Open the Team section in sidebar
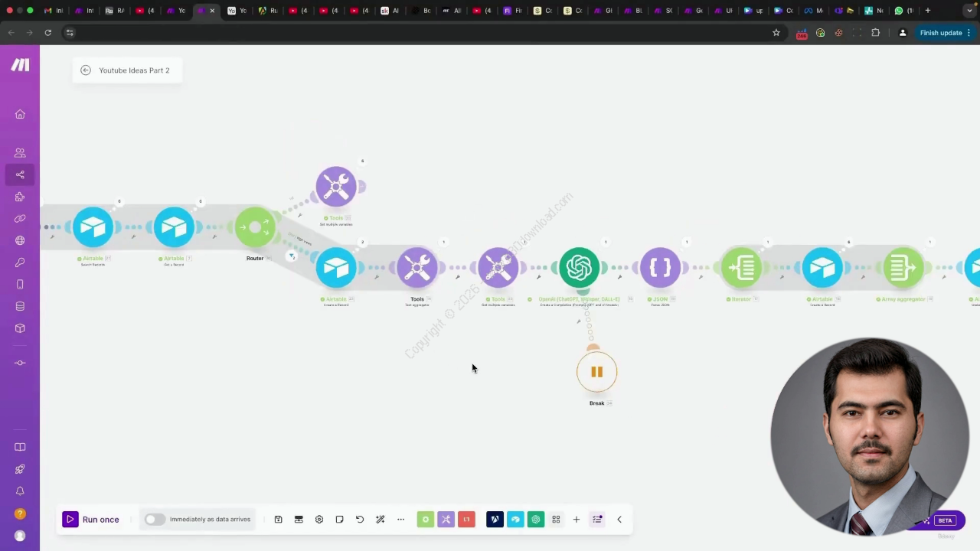The height and width of the screenshot is (551, 980). (x=20, y=153)
